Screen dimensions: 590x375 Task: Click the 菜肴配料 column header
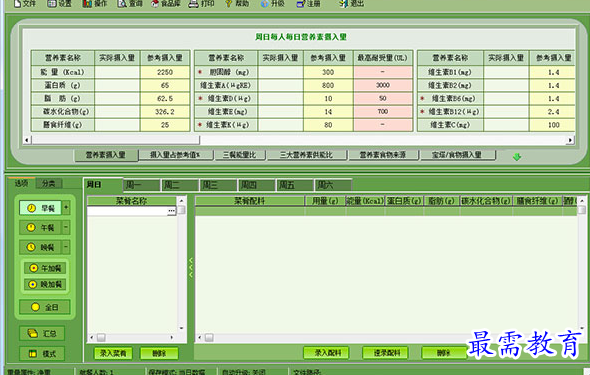[249, 201]
